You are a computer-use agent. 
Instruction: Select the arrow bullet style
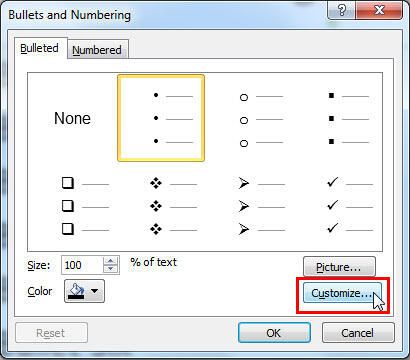[x=250, y=206]
